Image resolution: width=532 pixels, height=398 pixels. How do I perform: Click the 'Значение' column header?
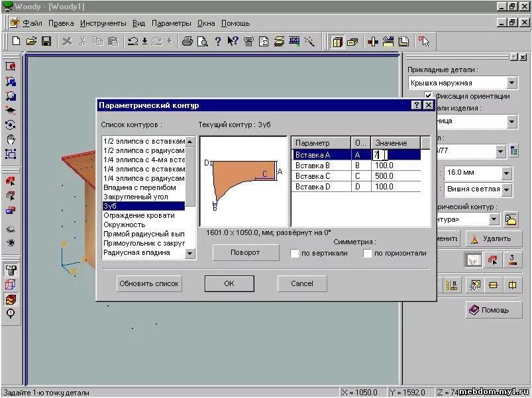[x=396, y=143]
